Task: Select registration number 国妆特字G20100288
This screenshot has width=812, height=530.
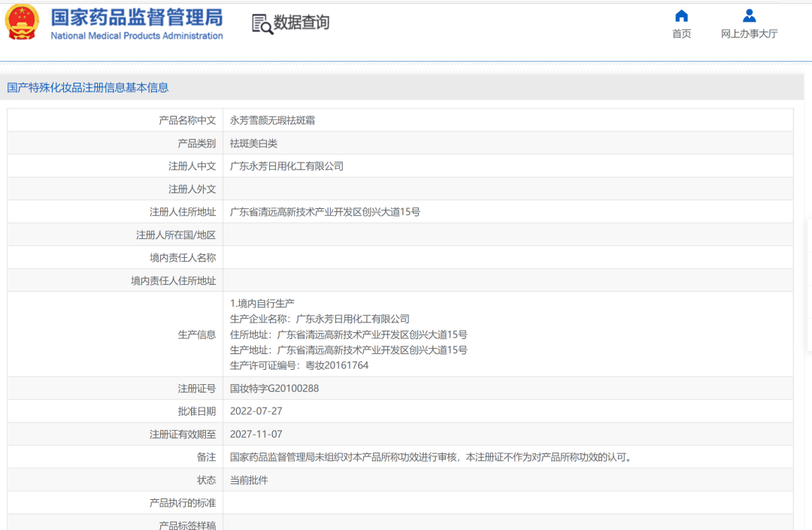Action: point(274,388)
